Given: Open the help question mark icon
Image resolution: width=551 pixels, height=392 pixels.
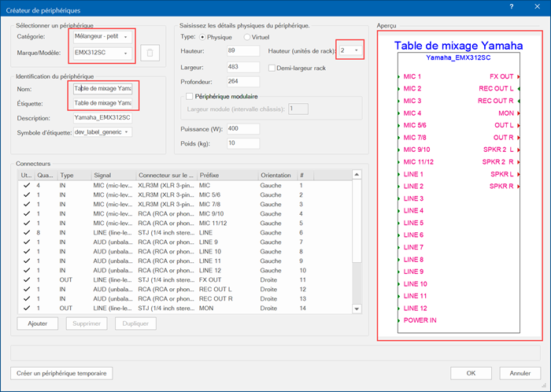Looking at the screenshot, I should pyautogui.click(x=512, y=6).
